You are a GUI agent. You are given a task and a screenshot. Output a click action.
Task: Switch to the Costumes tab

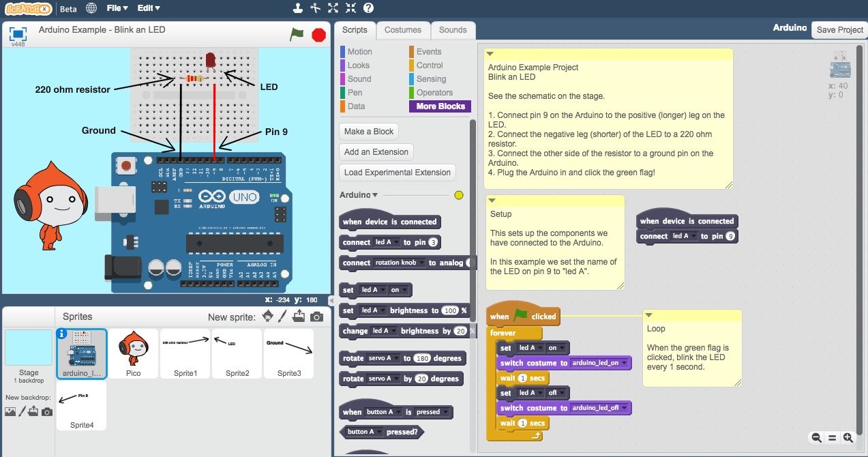point(402,30)
